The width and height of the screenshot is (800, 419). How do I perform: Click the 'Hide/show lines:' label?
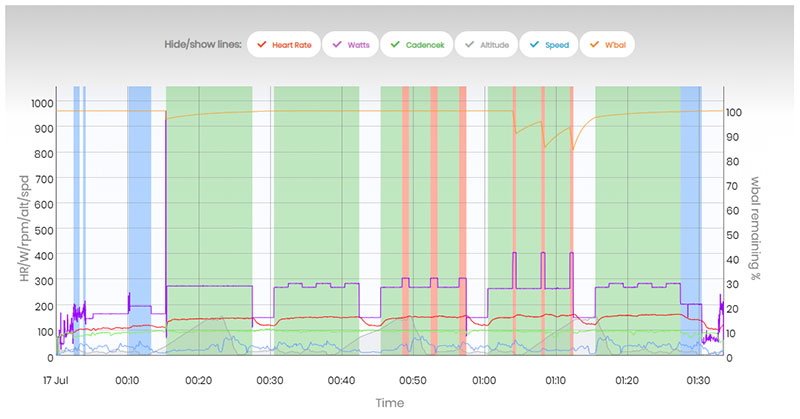[202, 45]
